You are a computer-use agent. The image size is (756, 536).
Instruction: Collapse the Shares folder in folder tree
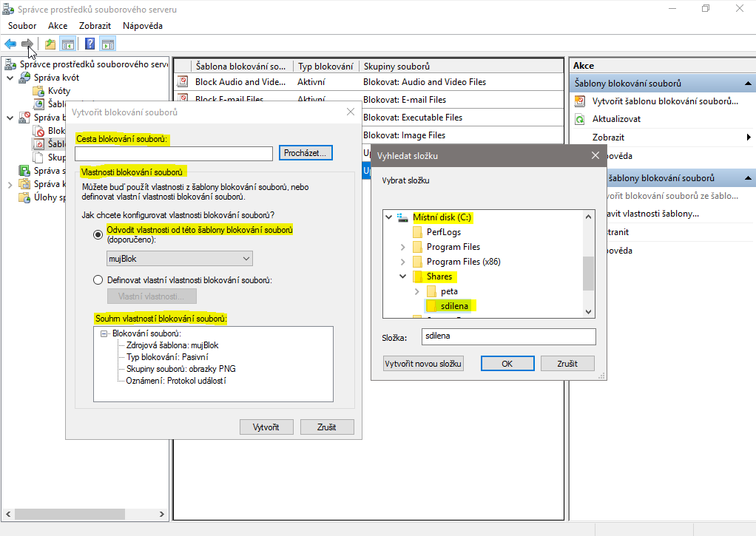(403, 277)
